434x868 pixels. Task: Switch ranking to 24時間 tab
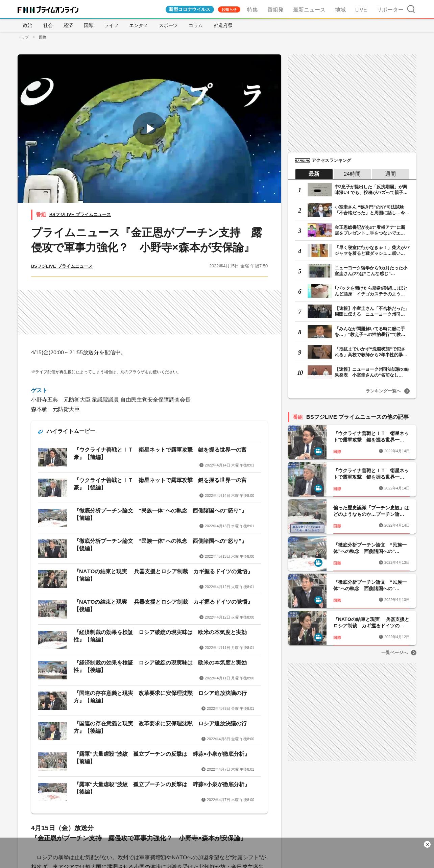point(352,174)
